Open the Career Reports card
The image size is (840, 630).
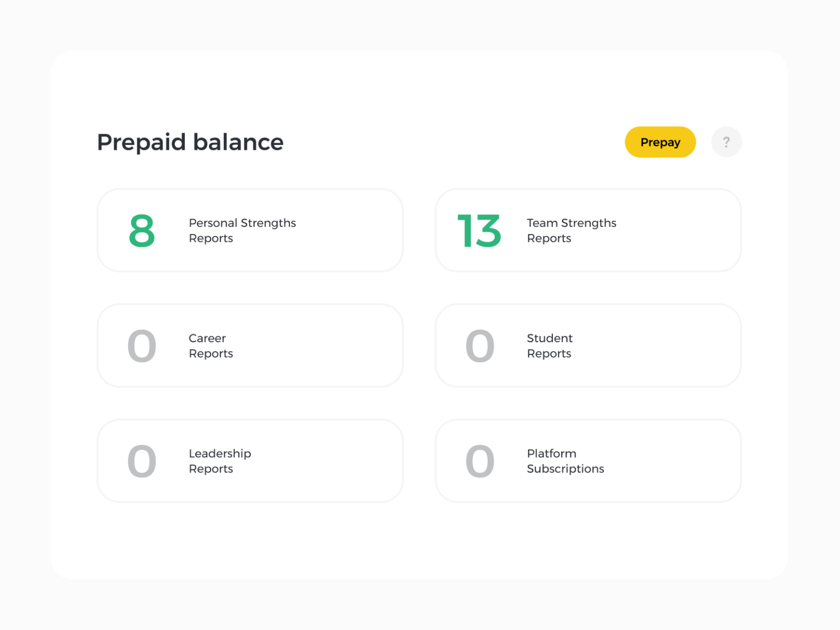pyautogui.click(x=250, y=346)
